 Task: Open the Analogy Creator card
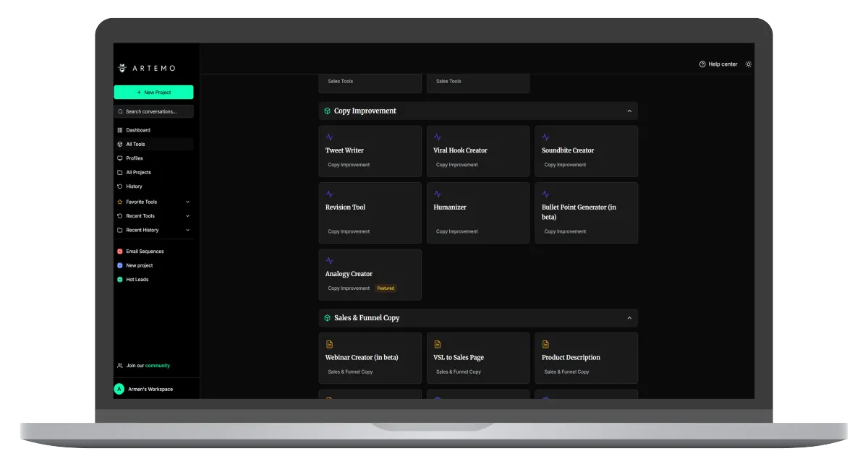tap(370, 275)
